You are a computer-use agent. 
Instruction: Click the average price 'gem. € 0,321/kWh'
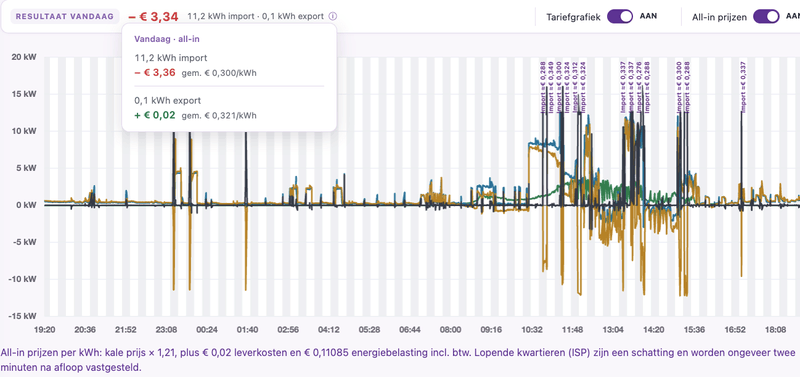coord(219,116)
